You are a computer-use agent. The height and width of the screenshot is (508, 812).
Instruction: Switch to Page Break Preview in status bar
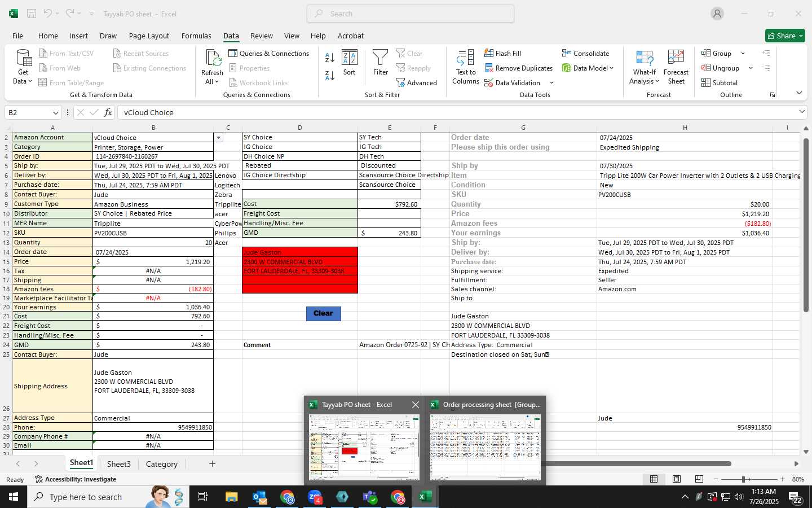(x=699, y=479)
